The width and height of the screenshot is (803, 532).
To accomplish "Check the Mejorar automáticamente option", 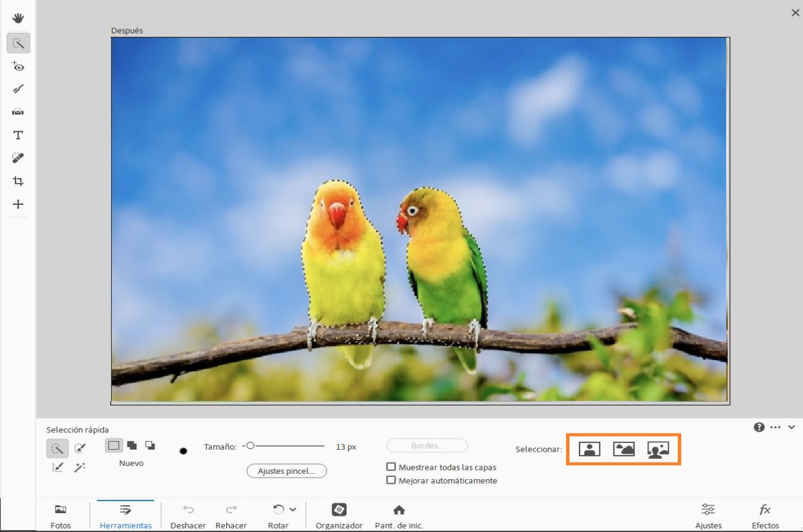I will click(x=391, y=480).
